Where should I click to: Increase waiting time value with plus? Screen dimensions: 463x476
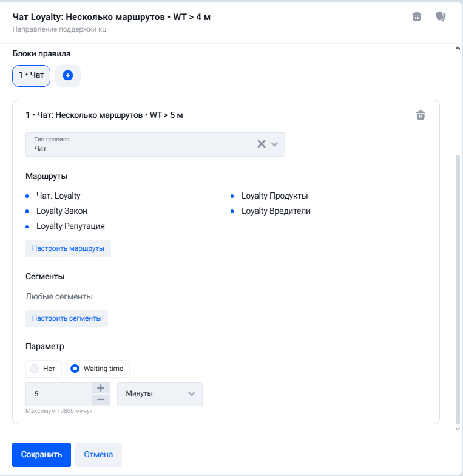101,388
